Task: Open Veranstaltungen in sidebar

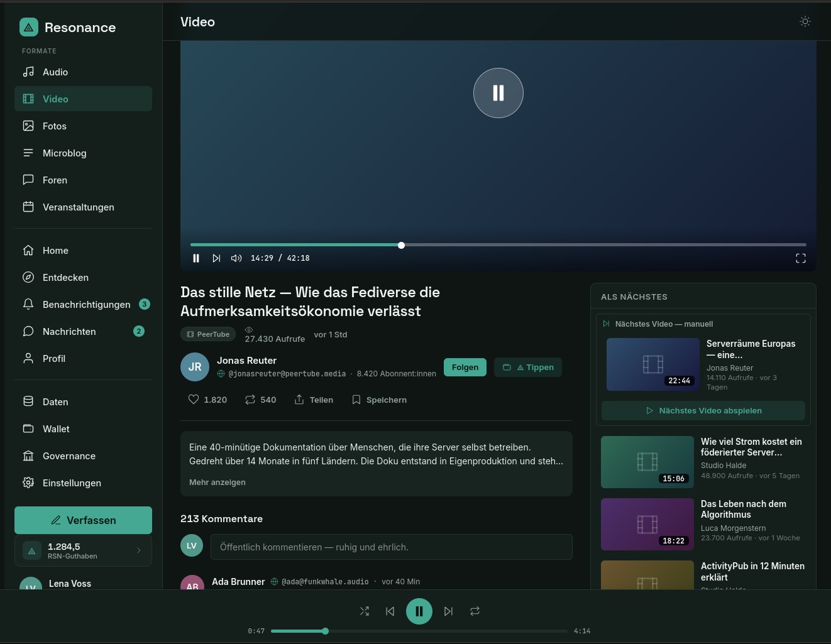Action: click(83, 207)
